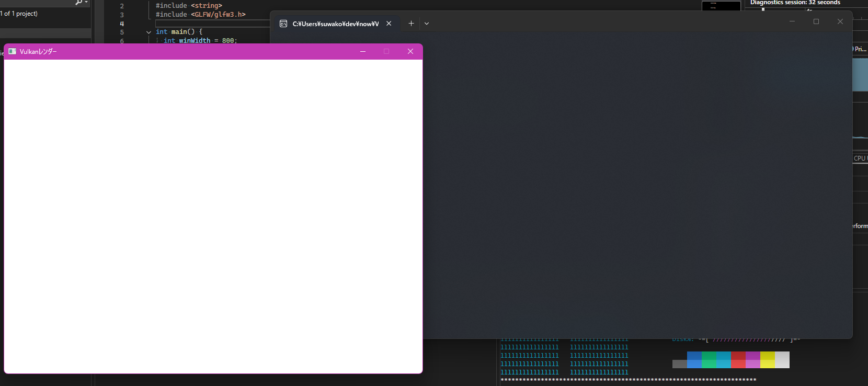Click the red color block in terminal palette
The height and width of the screenshot is (386, 868).
738,360
